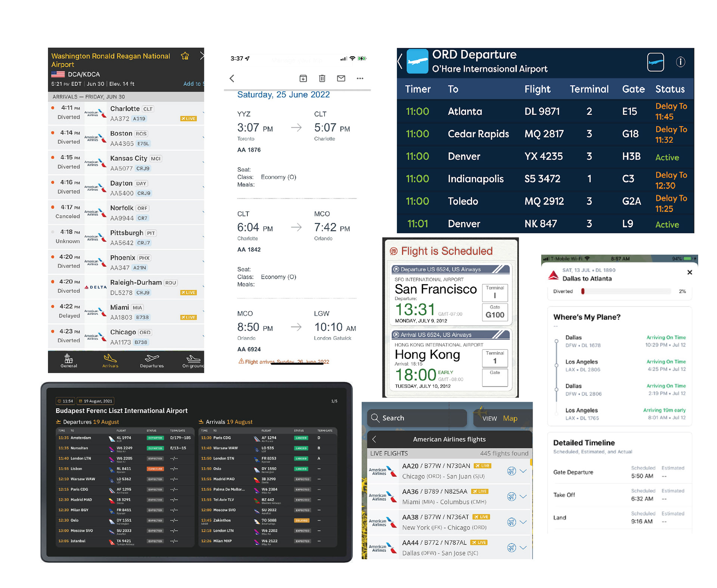Close the Dallas to Atlanta flight card
Viewport: 717px width, 588px height.
coord(690,272)
